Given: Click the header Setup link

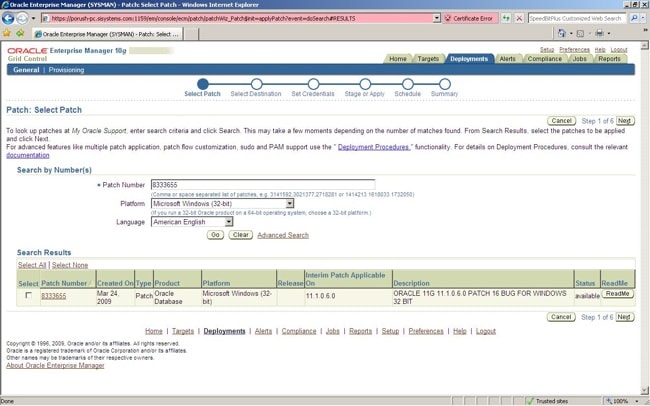Looking at the screenshot, I should click(547, 49).
